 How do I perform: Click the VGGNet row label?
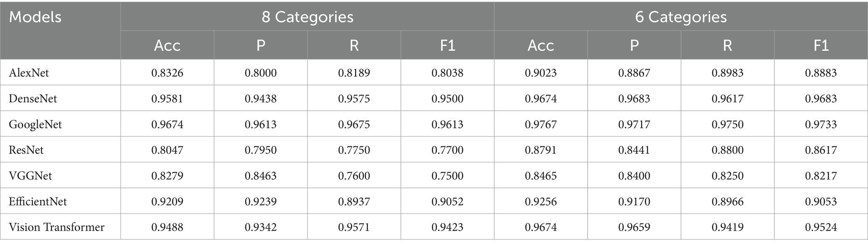(31, 176)
